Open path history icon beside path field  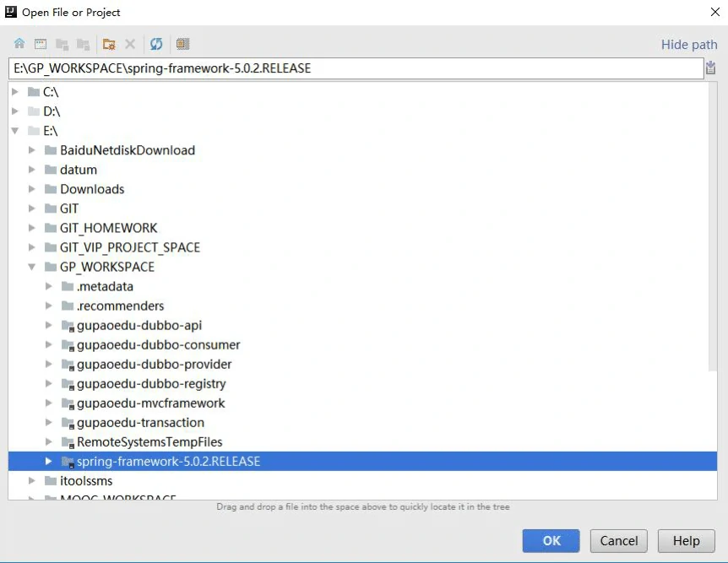click(x=710, y=68)
